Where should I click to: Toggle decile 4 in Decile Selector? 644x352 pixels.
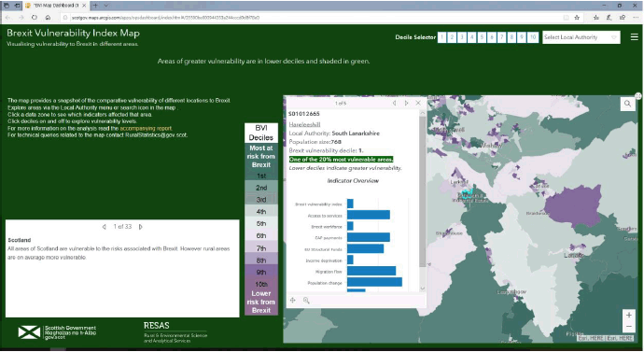click(472, 37)
